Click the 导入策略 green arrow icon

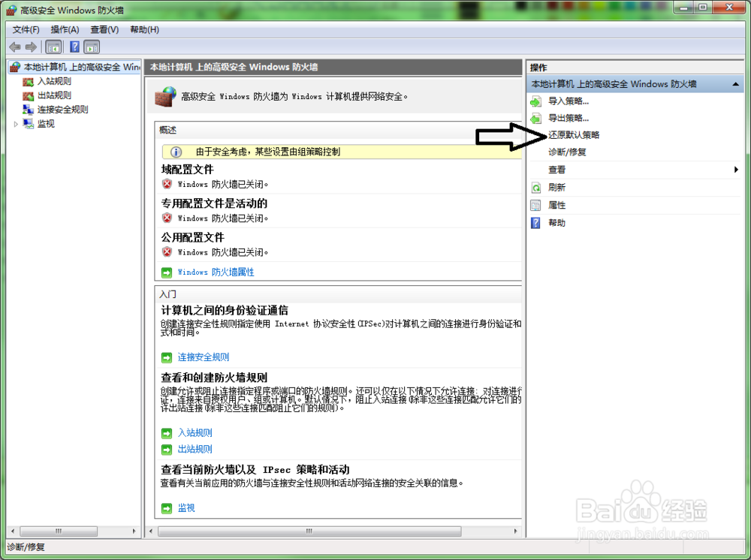tap(536, 101)
